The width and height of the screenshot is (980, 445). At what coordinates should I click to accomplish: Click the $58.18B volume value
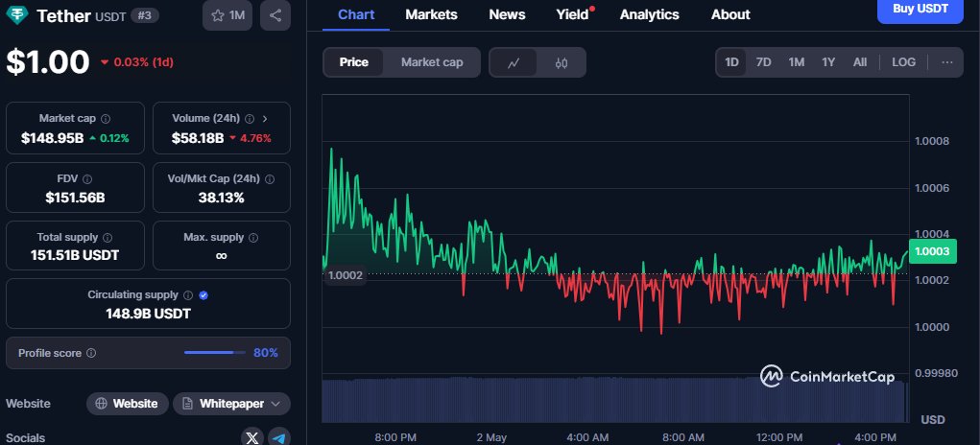[x=198, y=138]
